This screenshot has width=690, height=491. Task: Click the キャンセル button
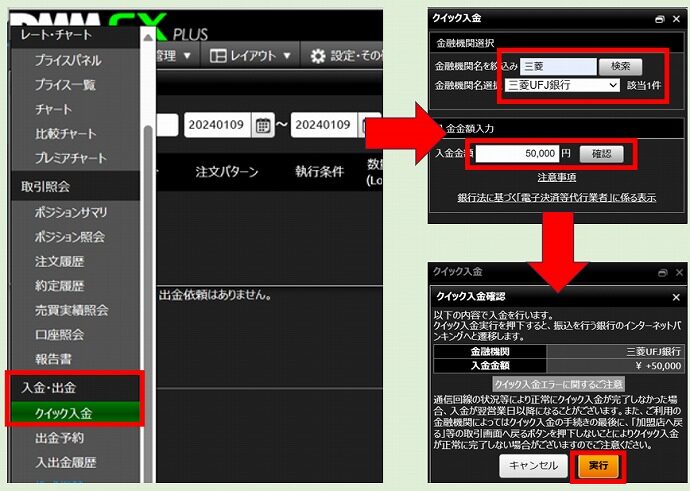point(532,466)
